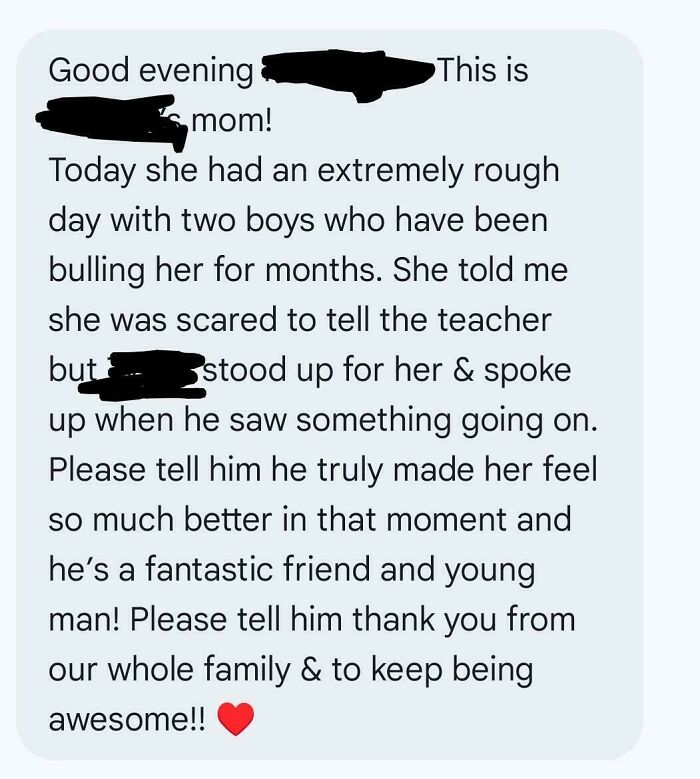
Task: Select the words 'thank you from'
Action: click(464, 620)
